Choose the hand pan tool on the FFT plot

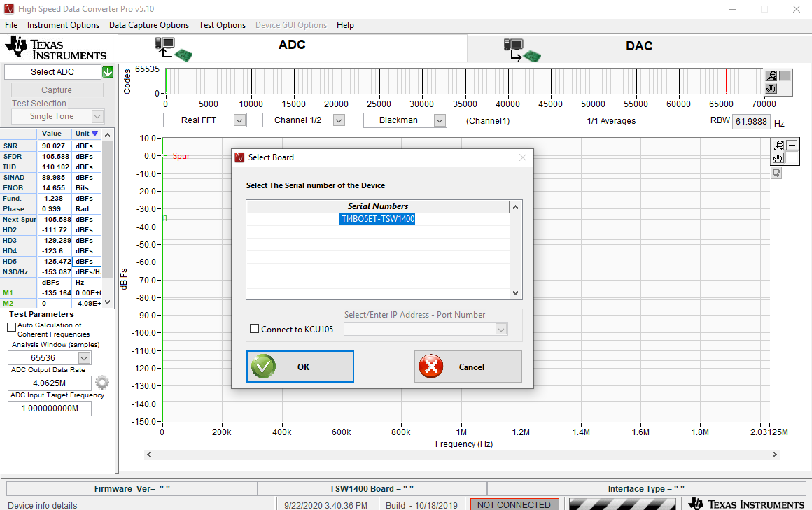click(778, 159)
